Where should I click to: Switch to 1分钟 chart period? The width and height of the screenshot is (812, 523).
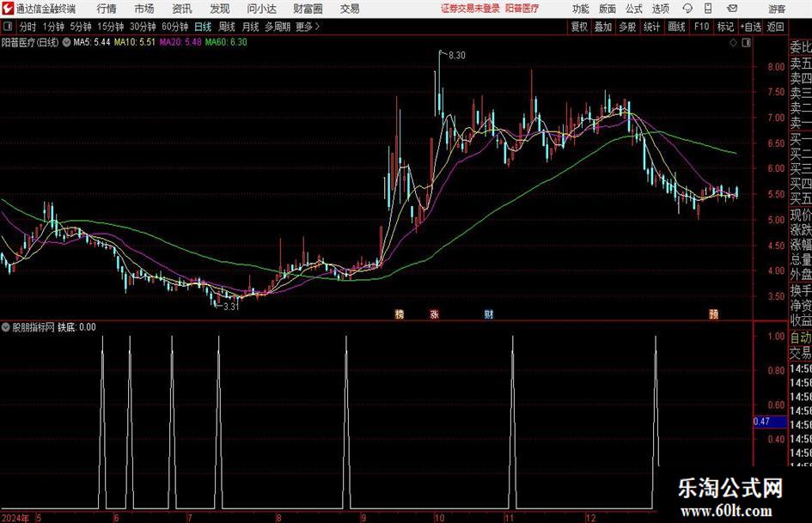pyautogui.click(x=53, y=27)
